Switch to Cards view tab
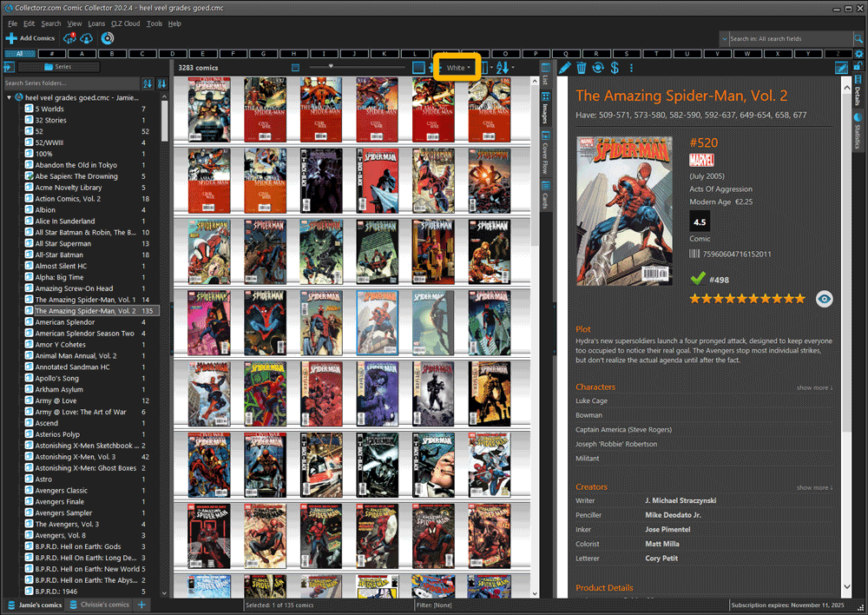The width and height of the screenshot is (868, 615). tap(545, 194)
